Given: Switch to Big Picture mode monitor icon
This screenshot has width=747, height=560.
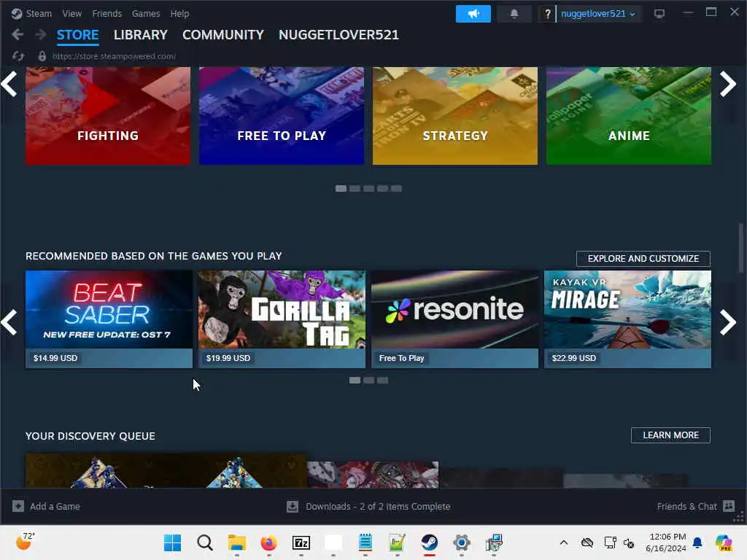Looking at the screenshot, I should coord(659,14).
